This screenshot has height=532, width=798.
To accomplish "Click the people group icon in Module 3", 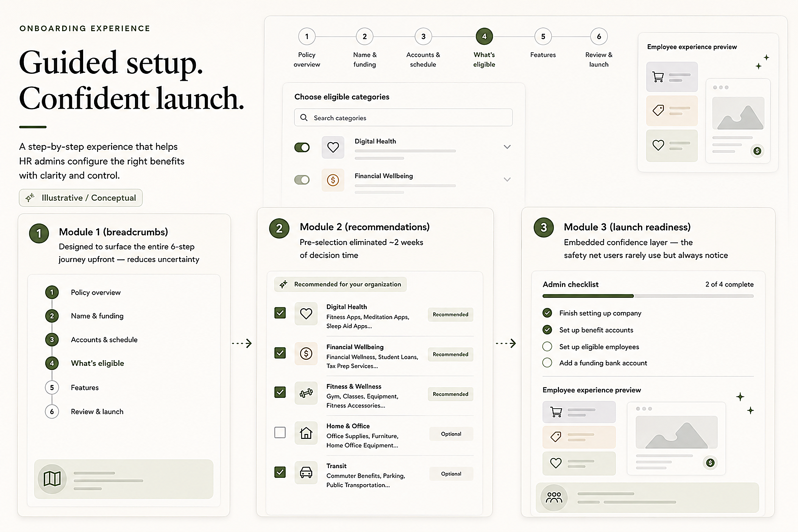I will click(x=554, y=497).
